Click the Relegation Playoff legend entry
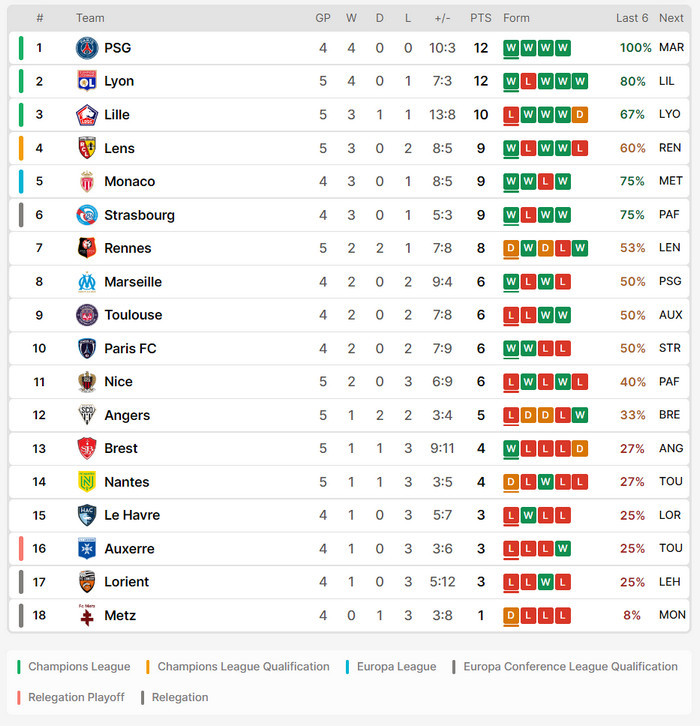This screenshot has width=700, height=726. point(76,697)
